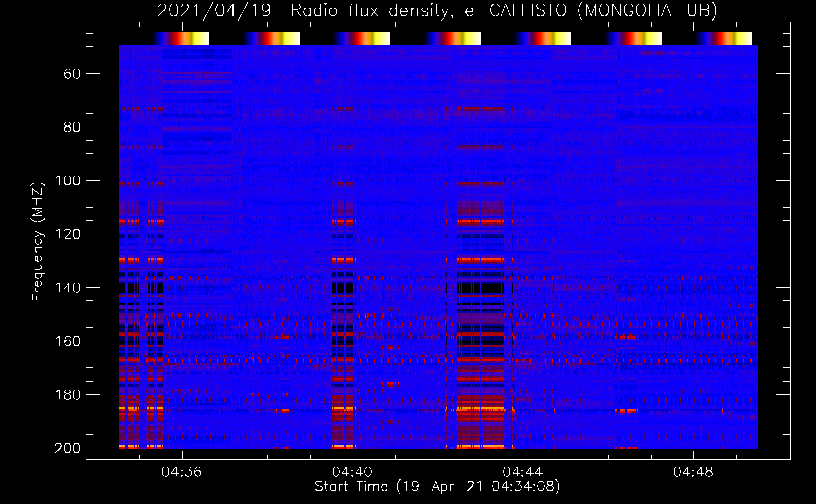Image resolution: width=816 pixels, height=504 pixels.
Task: Click the color scale bar above the 04:44 tick
Action: coord(544,38)
